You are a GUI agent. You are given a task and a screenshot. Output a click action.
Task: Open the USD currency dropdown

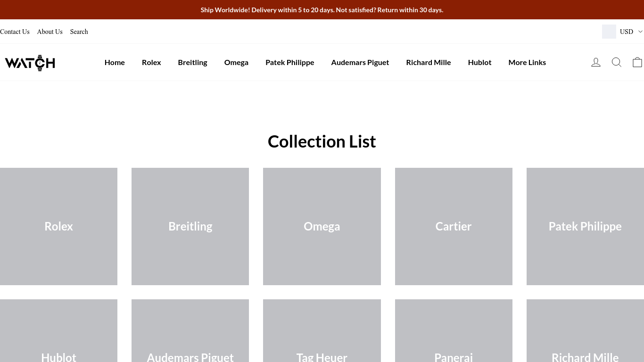click(631, 32)
